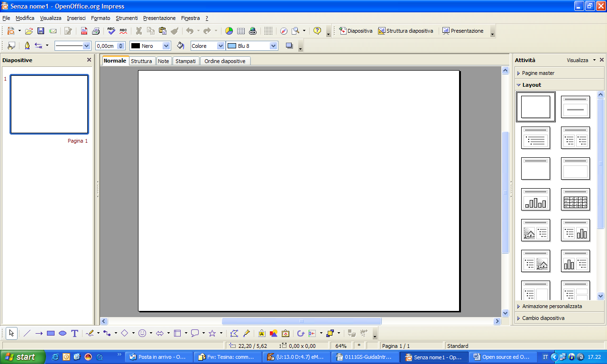The width and height of the screenshot is (607, 364).
Task: Paste from clipboard icon
Action: (x=163, y=31)
